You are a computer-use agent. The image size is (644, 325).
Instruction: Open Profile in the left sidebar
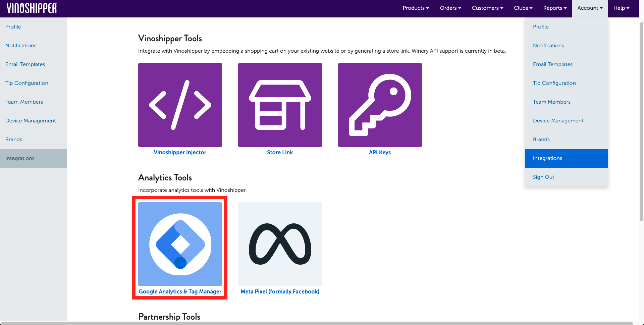coord(34,27)
